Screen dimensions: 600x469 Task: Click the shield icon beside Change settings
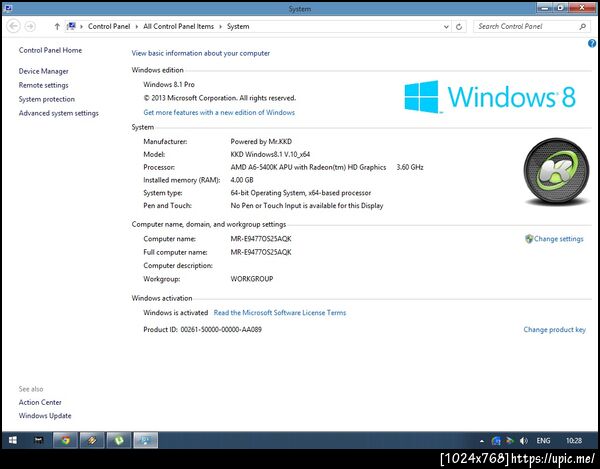click(529, 239)
